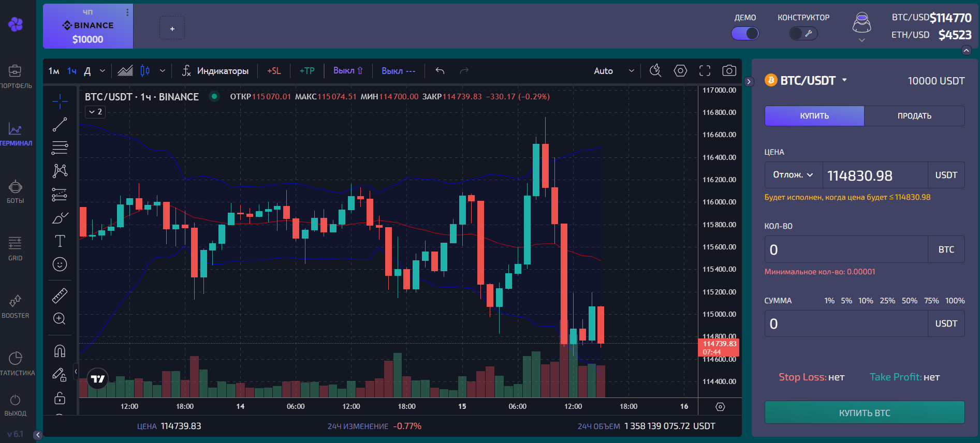Click the quantity BTC input field
Image resolution: width=980 pixels, height=443 pixels.
tap(846, 249)
